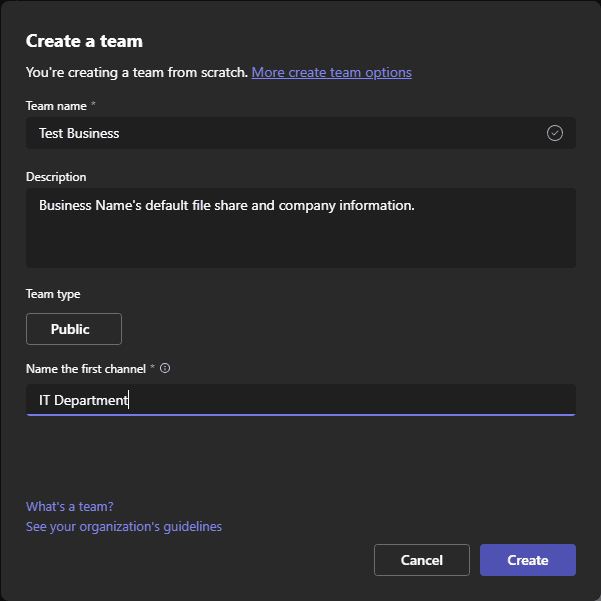Click the info icon beside first channel label
Image resolution: width=601 pixels, height=601 pixels.
tap(165, 368)
